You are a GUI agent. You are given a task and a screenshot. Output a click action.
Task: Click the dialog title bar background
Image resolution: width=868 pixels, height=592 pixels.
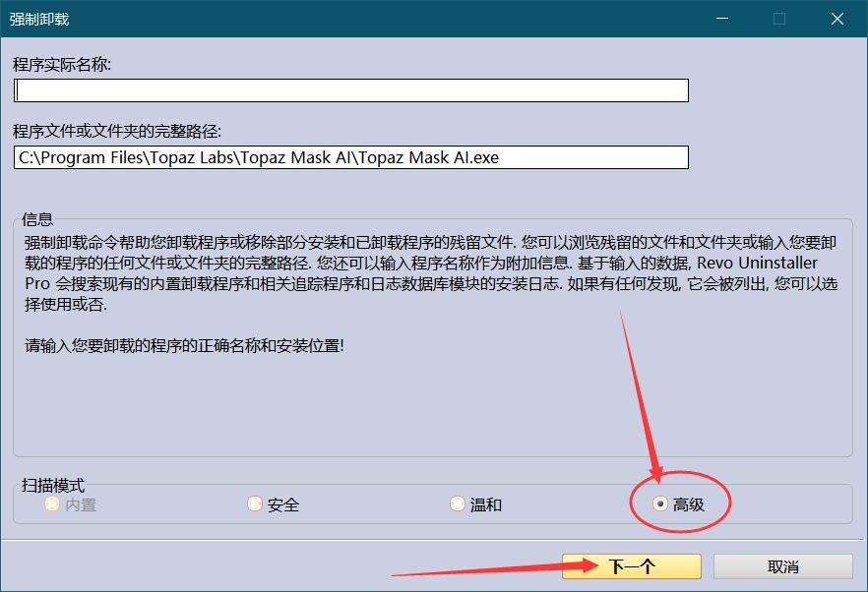pyautogui.click(x=394, y=19)
